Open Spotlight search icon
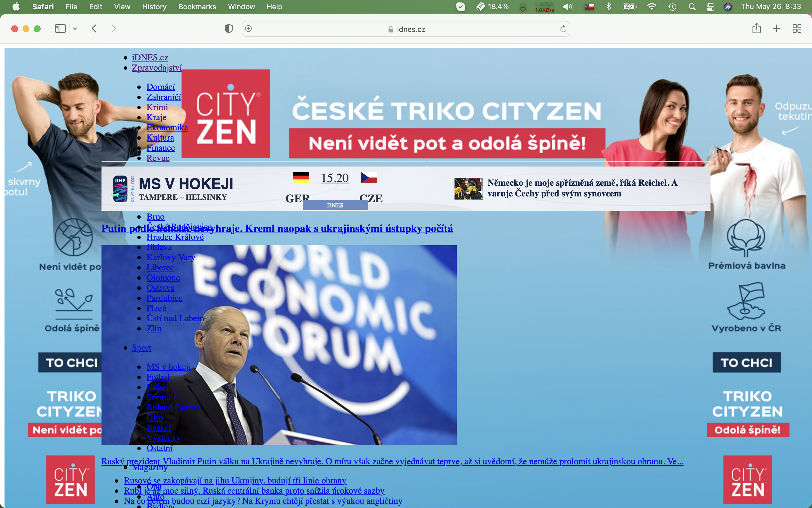 click(692, 7)
